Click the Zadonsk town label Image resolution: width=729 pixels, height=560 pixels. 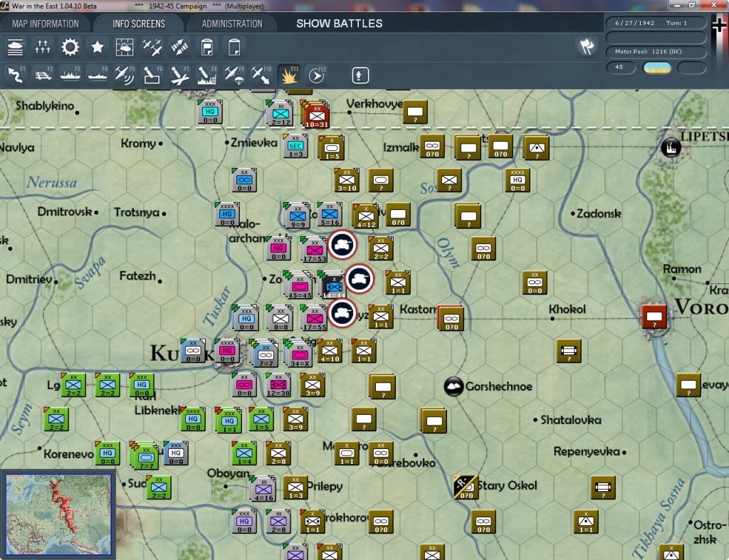(598, 213)
